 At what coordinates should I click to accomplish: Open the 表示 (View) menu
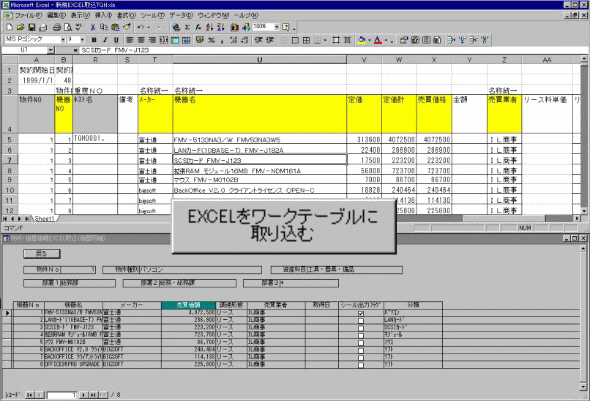pos(80,15)
